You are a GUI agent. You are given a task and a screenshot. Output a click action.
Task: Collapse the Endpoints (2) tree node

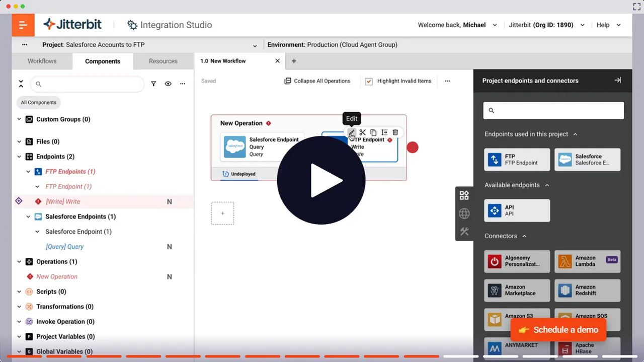point(19,157)
